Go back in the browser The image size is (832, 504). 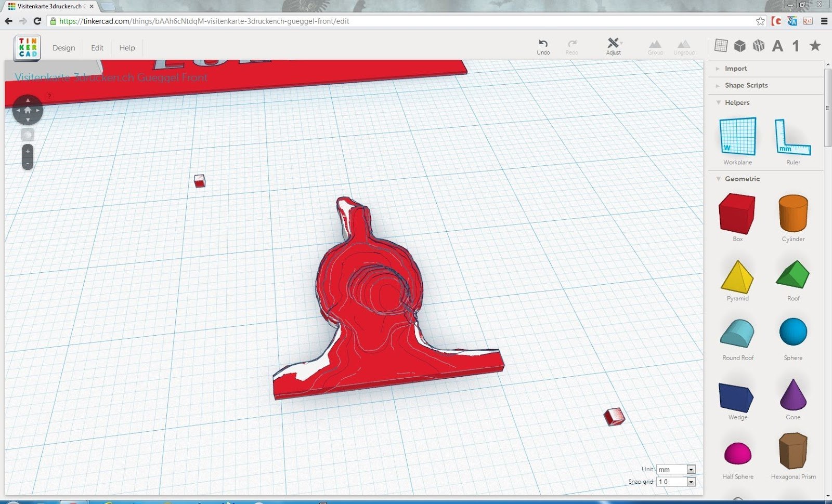coord(8,21)
